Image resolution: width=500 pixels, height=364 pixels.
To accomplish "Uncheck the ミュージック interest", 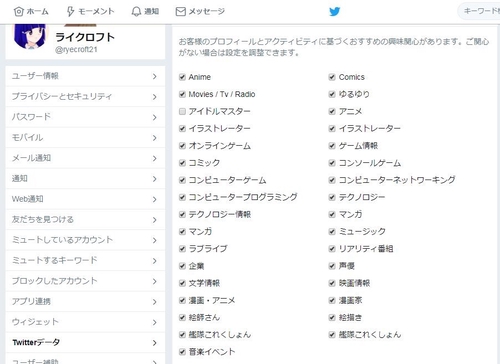I will [x=332, y=232].
